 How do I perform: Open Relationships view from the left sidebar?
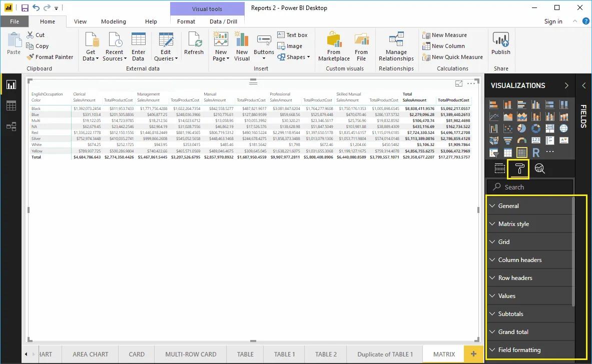tap(12, 126)
